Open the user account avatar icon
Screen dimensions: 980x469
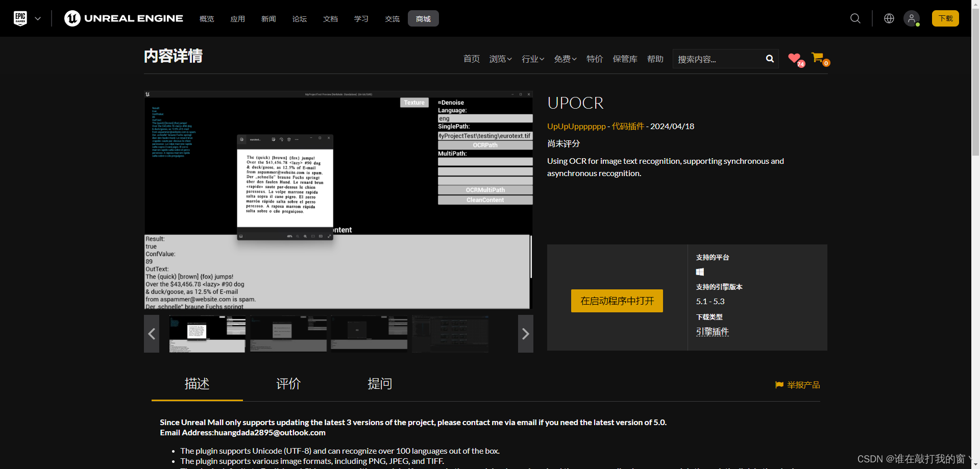tap(912, 18)
